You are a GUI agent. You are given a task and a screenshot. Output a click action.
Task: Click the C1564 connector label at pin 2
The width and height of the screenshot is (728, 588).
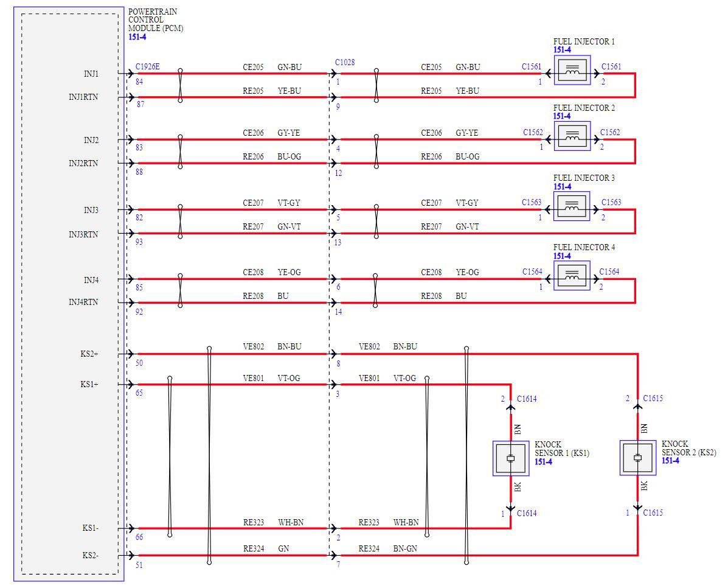tap(609, 271)
